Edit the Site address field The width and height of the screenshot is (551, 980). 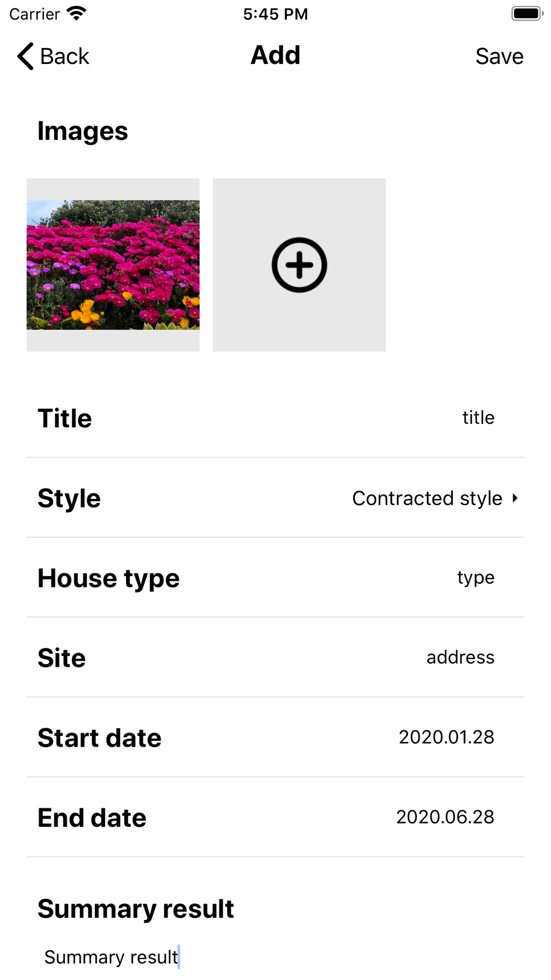460,658
